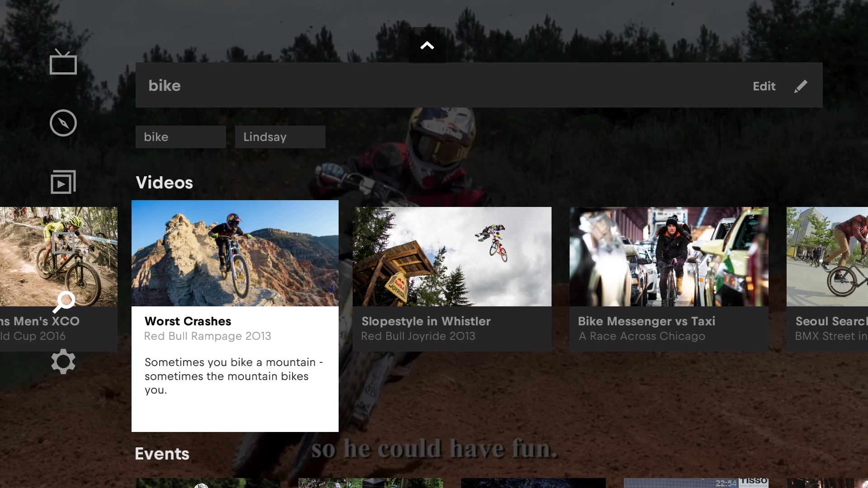Open the Men's XCO World Cup 2016 thumbnail
Viewport: 868px width, 488px height.
coord(59,257)
